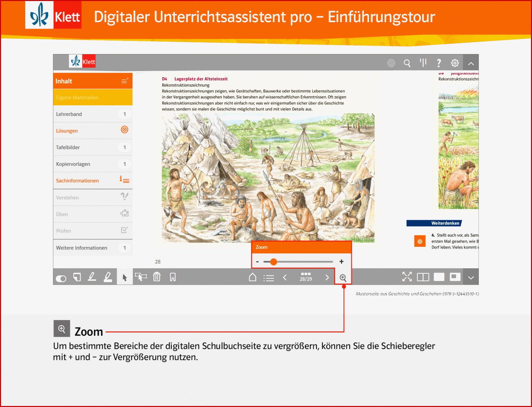Viewport: 532px width, 407px height.
Task: Decrease zoom with minus button
Action: click(x=257, y=262)
